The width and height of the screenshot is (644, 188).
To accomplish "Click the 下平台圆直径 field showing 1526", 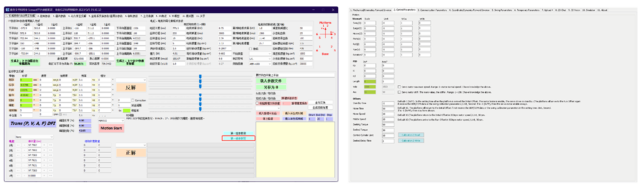I will 140,28.
